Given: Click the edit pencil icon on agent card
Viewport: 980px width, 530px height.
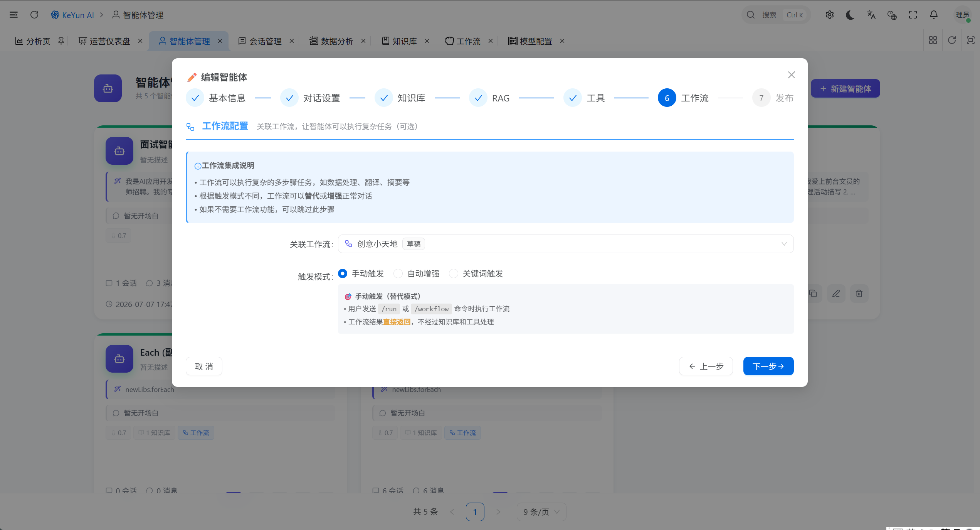Looking at the screenshot, I should click(x=836, y=294).
